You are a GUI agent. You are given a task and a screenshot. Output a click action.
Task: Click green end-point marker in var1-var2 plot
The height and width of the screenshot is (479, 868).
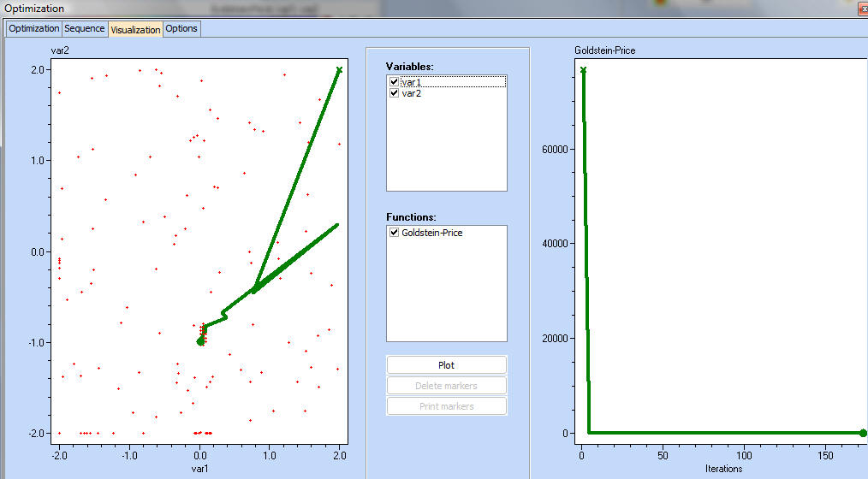[200, 340]
